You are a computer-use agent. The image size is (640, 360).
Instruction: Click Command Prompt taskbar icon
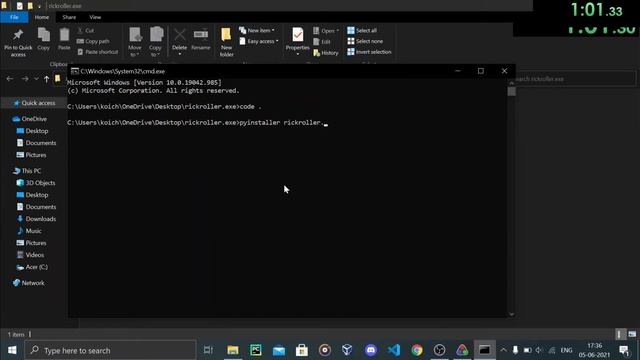pos(485,350)
